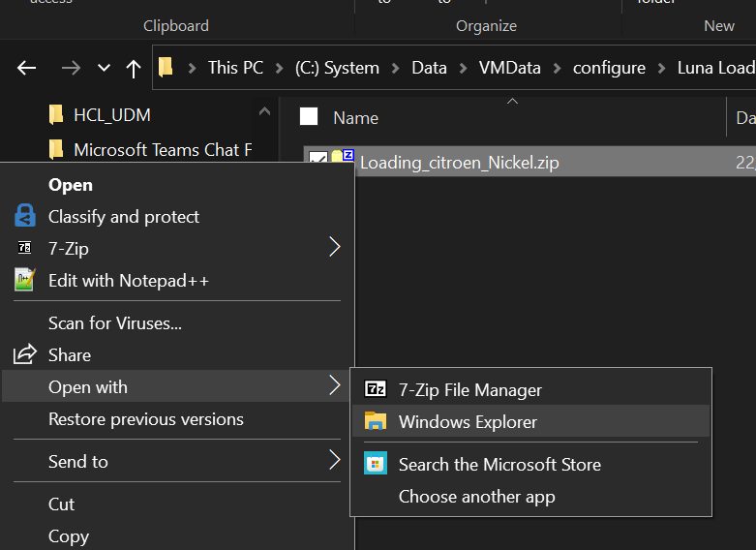
Task: Click the Open with submenu arrow
Action: [335, 385]
